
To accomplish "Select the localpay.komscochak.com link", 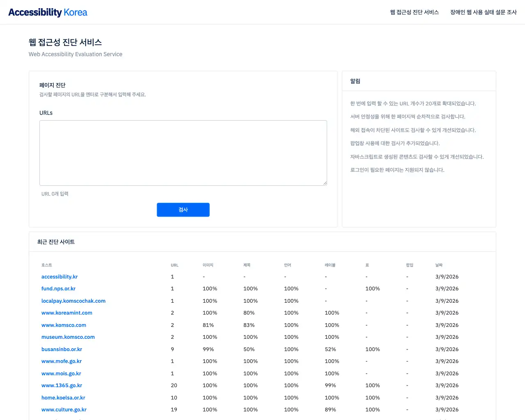I will point(73,301).
